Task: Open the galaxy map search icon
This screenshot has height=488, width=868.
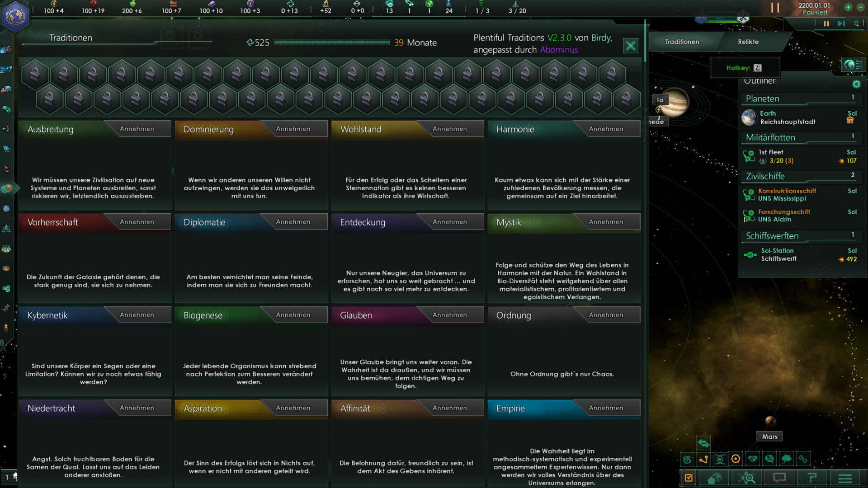Action: [747, 478]
